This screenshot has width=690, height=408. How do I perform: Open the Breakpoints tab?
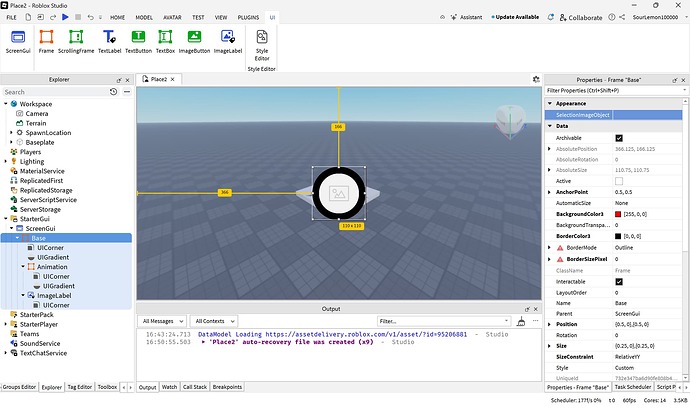pos(227,387)
